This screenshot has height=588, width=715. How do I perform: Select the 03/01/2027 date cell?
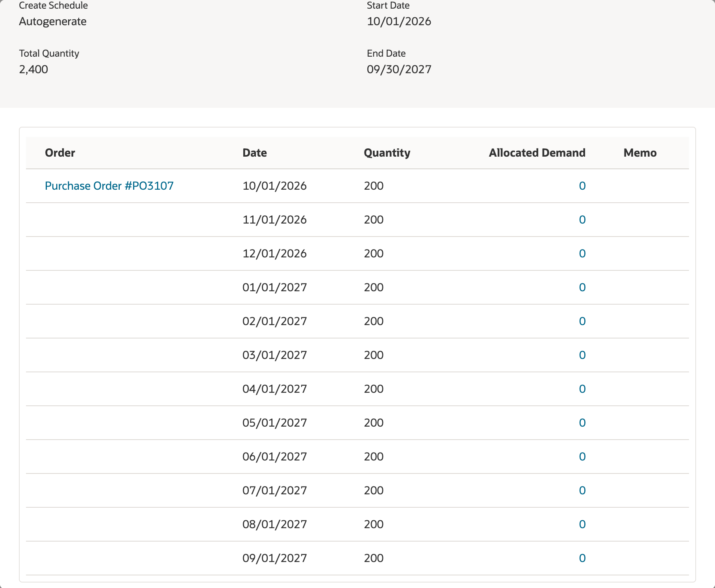(x=274, y=355)
